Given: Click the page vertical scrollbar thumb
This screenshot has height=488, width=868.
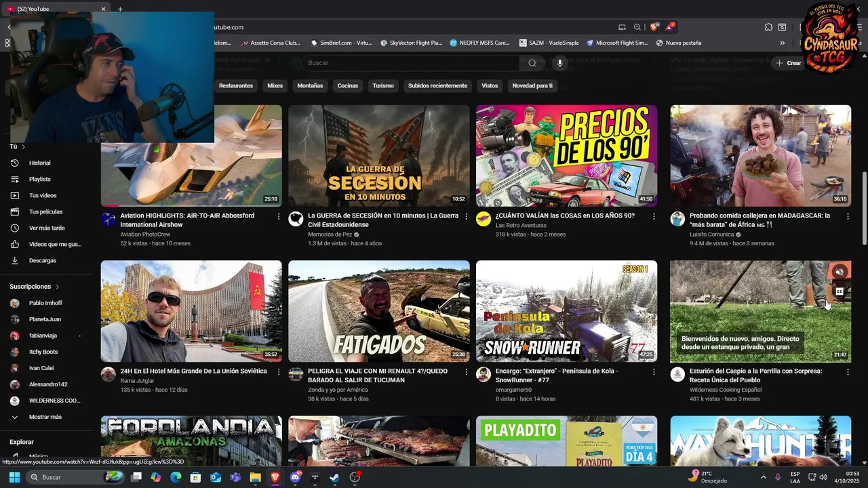Looking at the screenshot, I should tap(864, 209).
